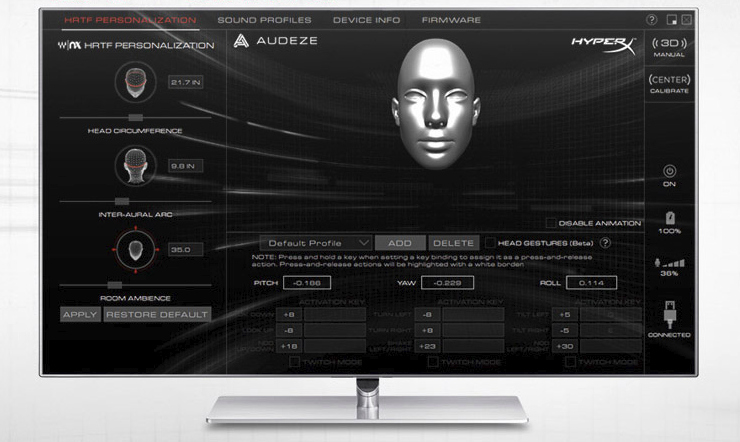This screenshot has height=442, width=740.
Task: Toggle Twitch Mode under Yaw column
Action: point(433,362)
